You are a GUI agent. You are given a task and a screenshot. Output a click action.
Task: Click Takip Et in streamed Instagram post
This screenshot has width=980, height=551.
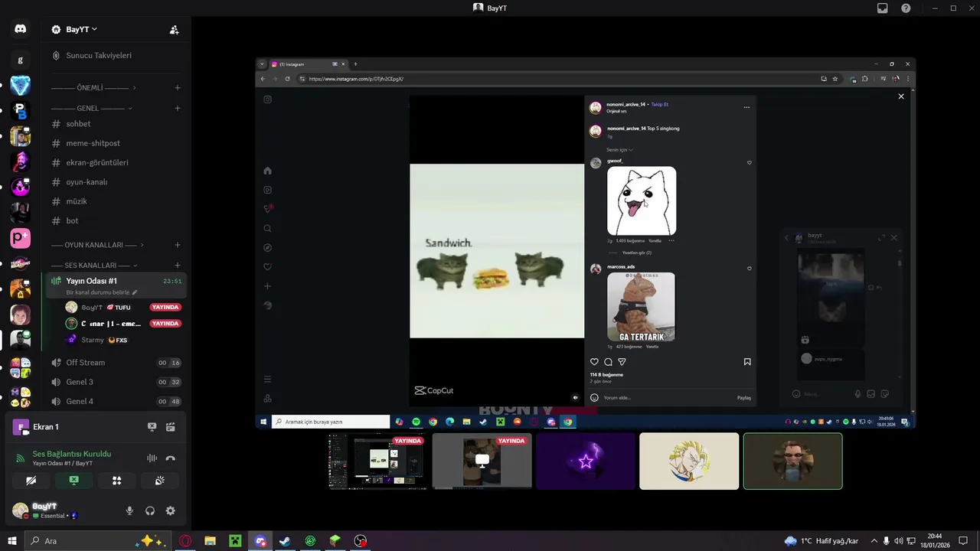(659, 104)
